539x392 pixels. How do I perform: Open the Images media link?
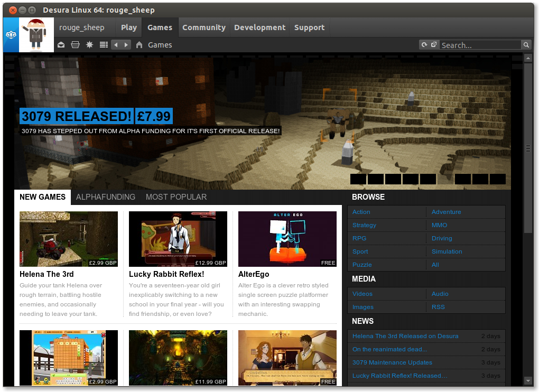[x=363, y=307]
